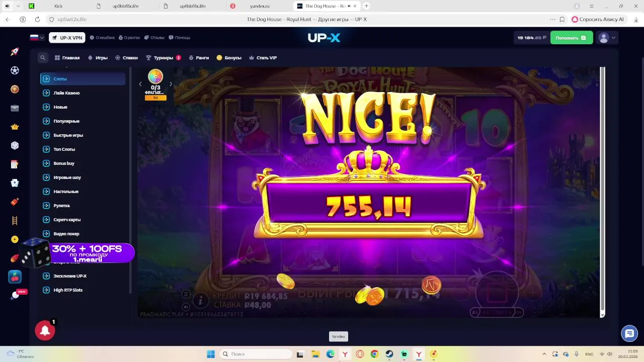Open File Explorer from the taskbar
This screenshot has width=644, height=362.
[x=315, y=354]
